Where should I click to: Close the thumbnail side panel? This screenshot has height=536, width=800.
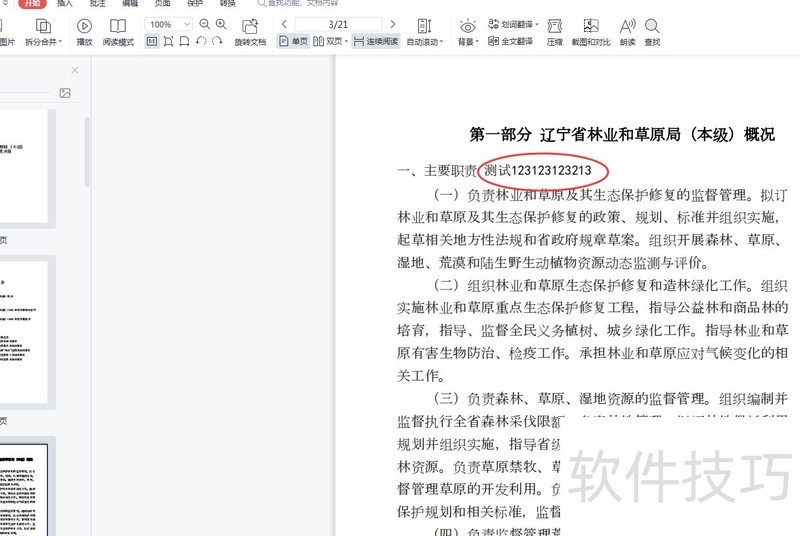click(74, 70)
